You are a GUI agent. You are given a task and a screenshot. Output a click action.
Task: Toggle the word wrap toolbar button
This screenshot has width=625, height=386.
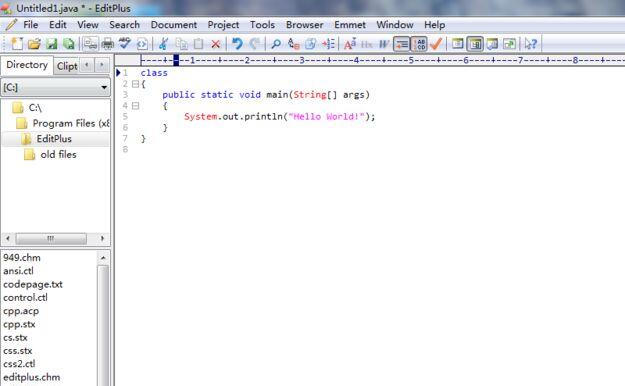[x=402, y=43]
